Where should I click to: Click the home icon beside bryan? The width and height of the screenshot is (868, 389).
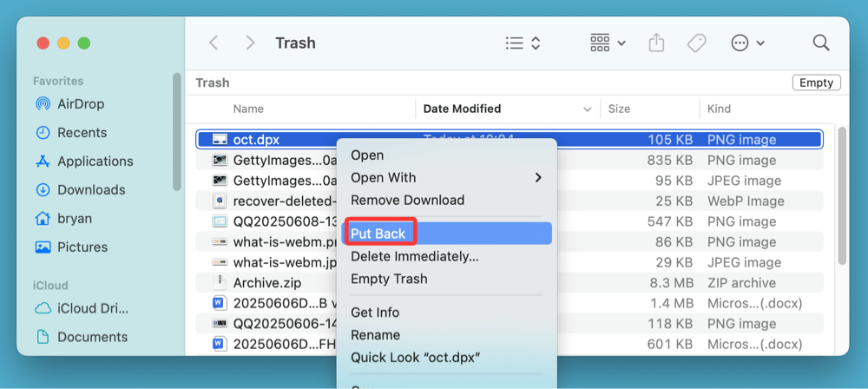point(43,218)
